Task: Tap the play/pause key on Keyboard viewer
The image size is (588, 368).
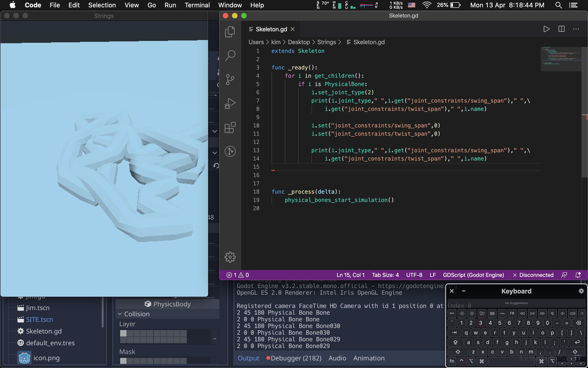Action: click(532, 313)
